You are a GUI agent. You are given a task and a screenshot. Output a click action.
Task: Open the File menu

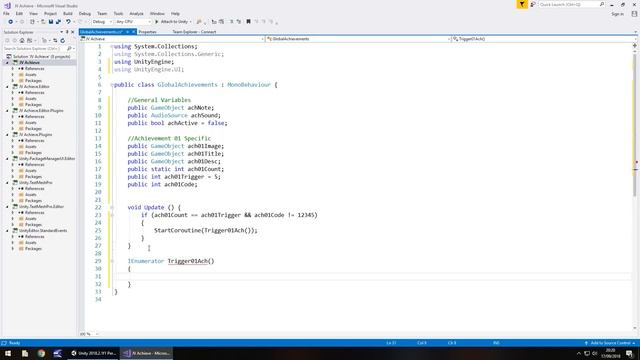click(x=6, y=13)
